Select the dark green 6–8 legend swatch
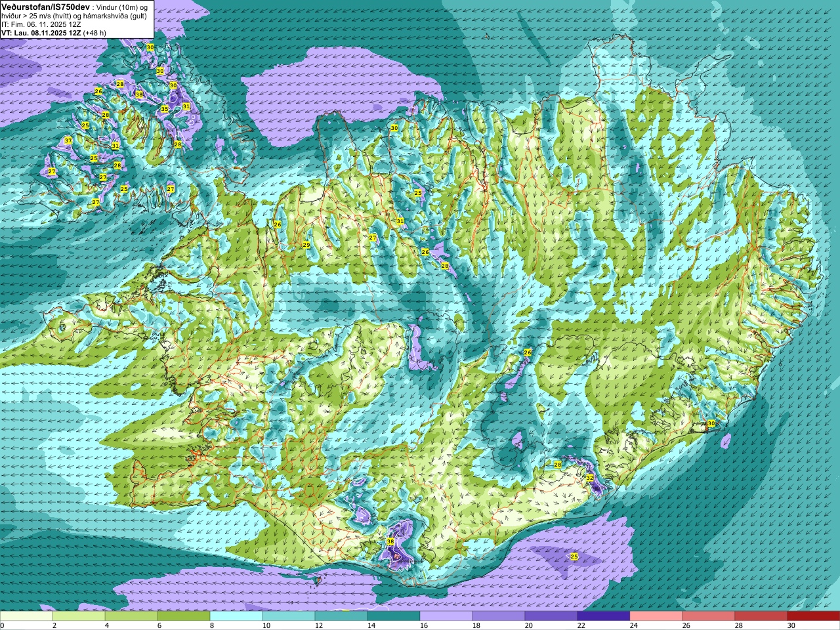The height and width of the screenshot is (630, 840). pos(184,616)
